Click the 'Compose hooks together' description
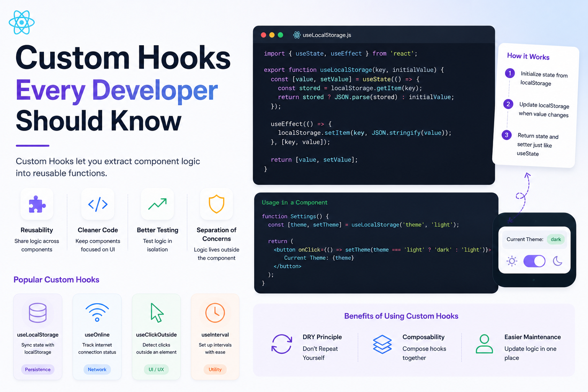The image size is (588, 392). click(x=424, y=353)
